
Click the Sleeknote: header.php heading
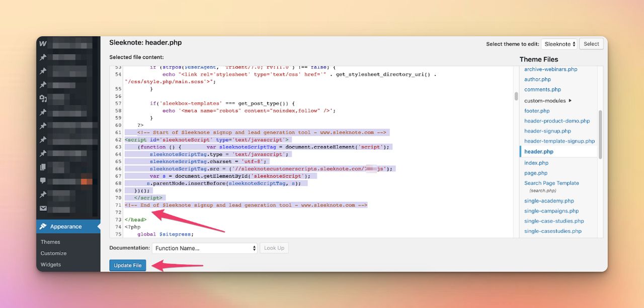click(x=145, y=43)
